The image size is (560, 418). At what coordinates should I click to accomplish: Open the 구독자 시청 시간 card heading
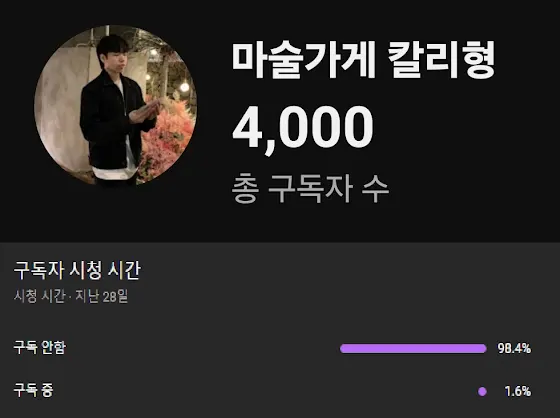coord(77,270)
